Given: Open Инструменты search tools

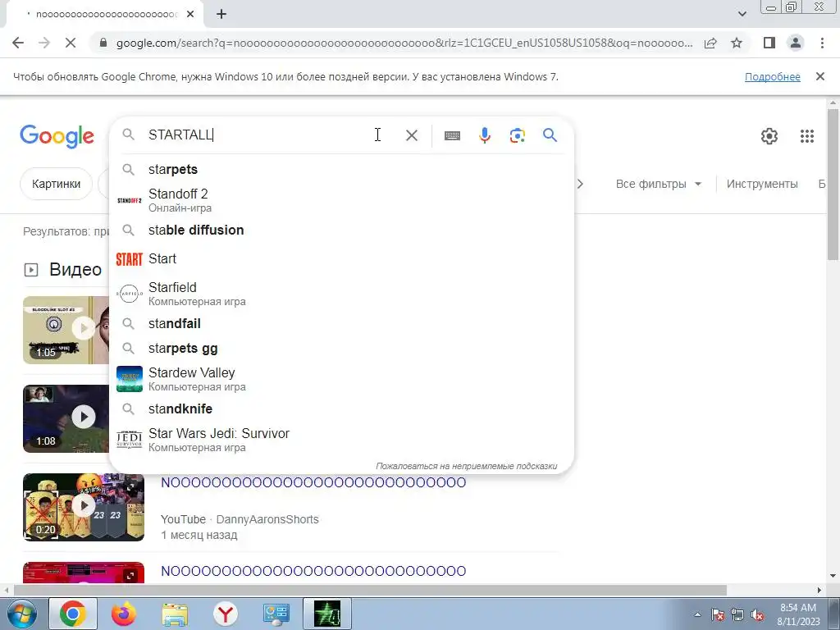Looking at the screenshot, I should [x=762, y=184].
